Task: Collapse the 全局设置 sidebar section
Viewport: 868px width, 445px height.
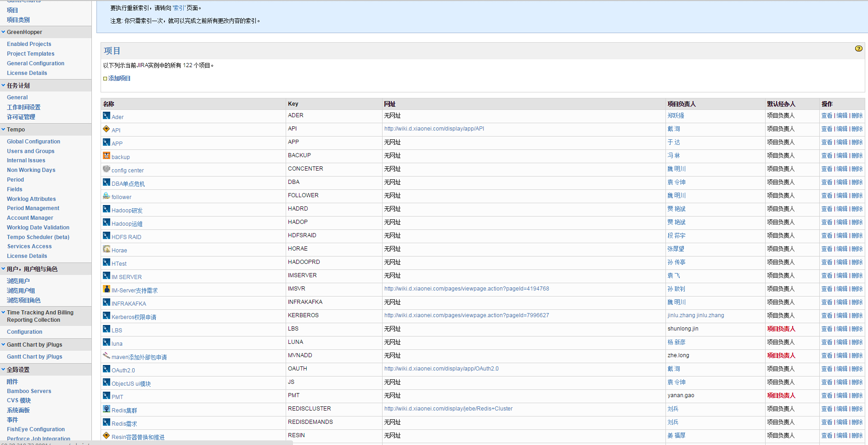Action: 3,370
